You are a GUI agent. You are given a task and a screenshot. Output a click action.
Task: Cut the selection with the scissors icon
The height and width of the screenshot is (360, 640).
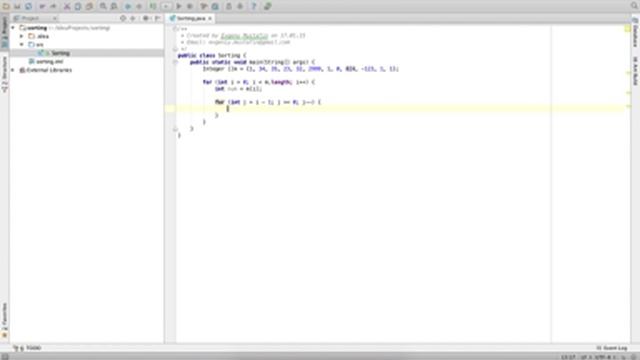tap(67, 6)
